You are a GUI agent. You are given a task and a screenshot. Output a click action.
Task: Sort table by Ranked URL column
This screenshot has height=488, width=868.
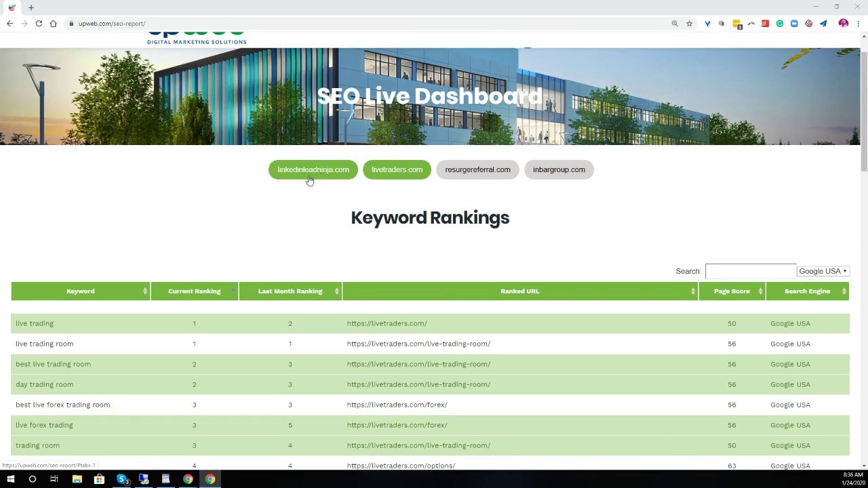(520, 291)
